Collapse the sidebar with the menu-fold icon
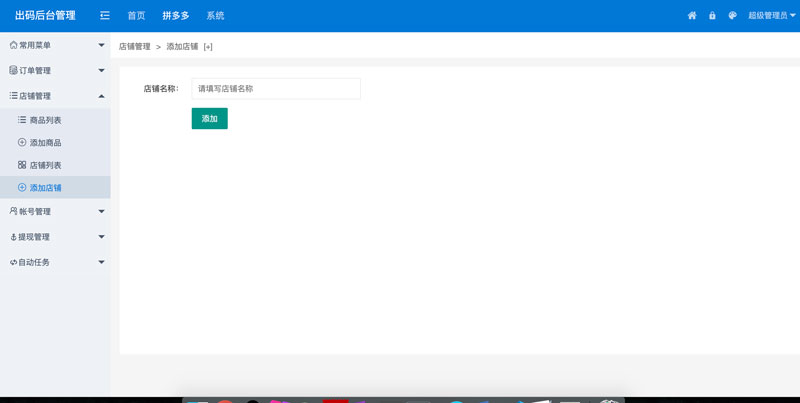Screen dimensions: 800x403 tap(105, 16)
